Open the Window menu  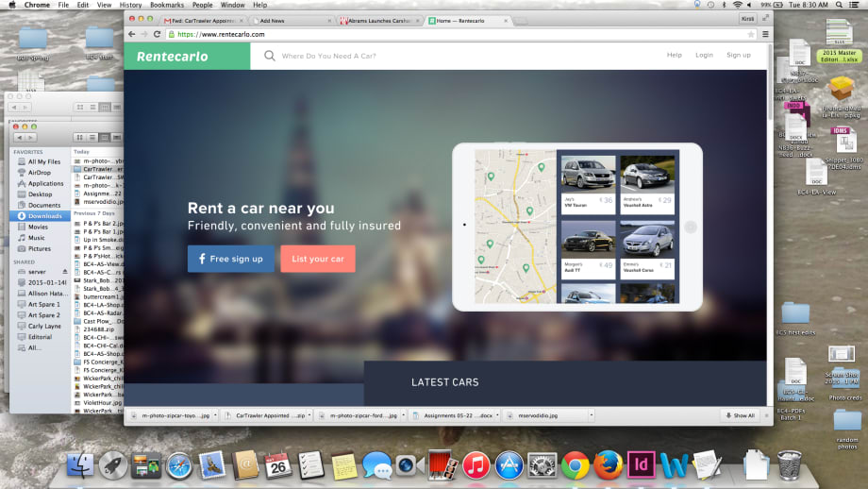tap(232, 5)
